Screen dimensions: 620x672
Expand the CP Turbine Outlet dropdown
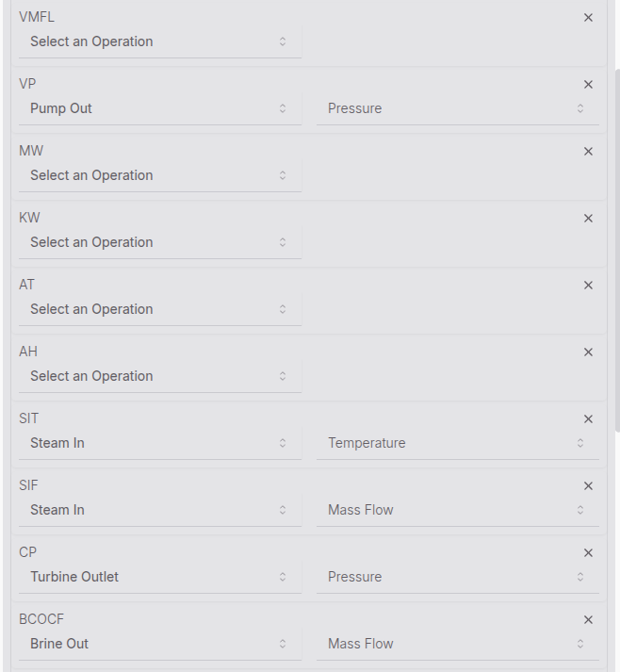click(159, 578)
